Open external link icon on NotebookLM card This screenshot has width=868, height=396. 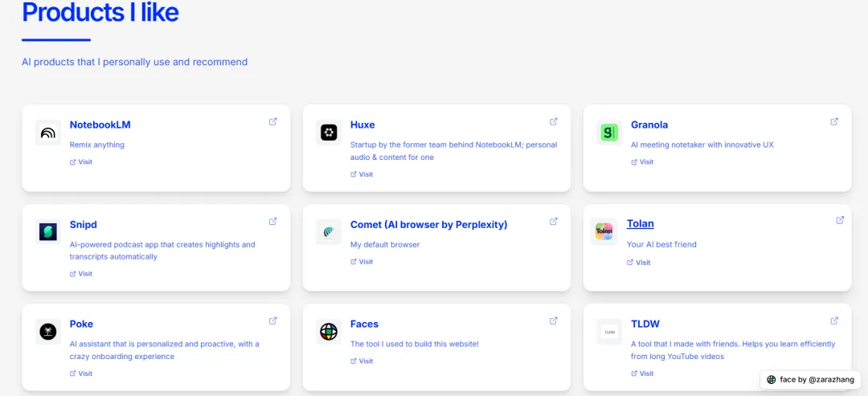click(x=273, y=121)
